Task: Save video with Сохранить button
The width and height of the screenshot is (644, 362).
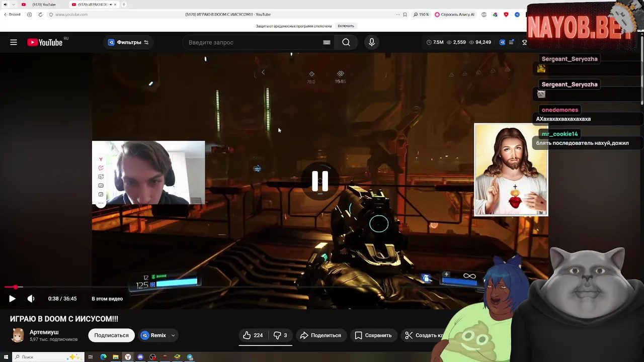Action: pyautogui.click(x=373, y=335)
